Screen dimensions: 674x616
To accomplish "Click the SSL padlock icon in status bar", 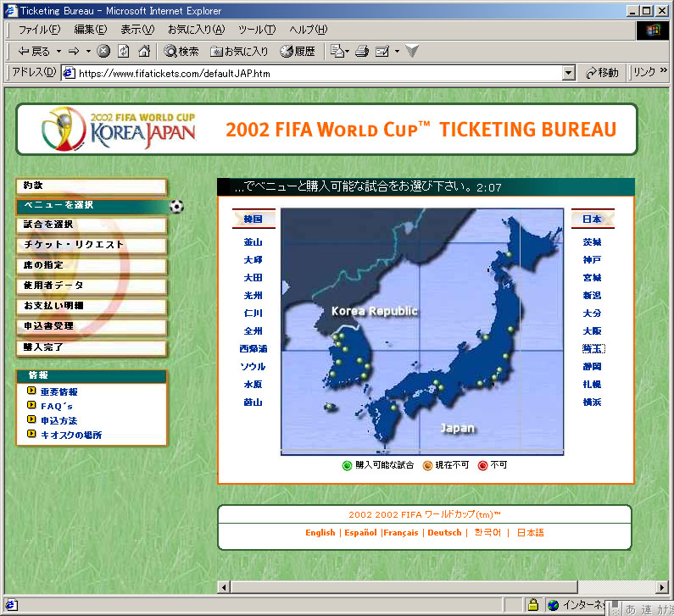I will [533, 605].
